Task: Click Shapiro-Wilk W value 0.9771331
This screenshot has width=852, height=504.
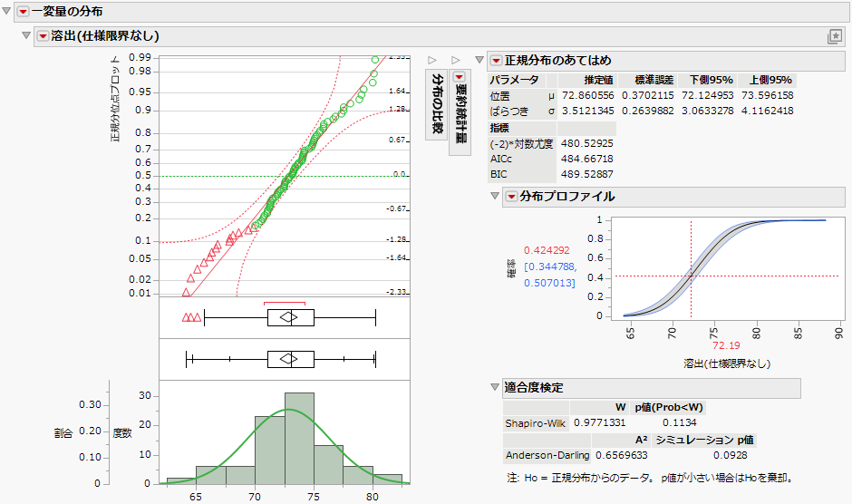Action: (x=600, y=422)
